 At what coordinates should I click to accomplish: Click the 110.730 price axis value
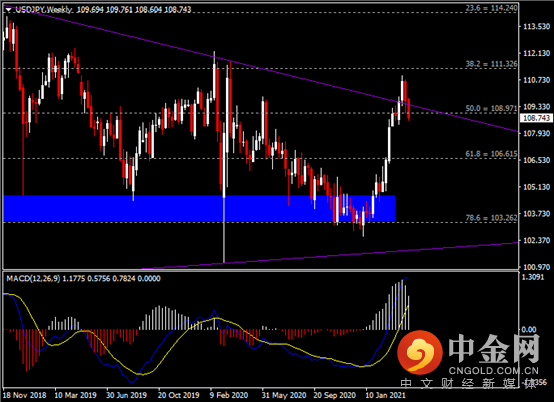coord(536,80)
